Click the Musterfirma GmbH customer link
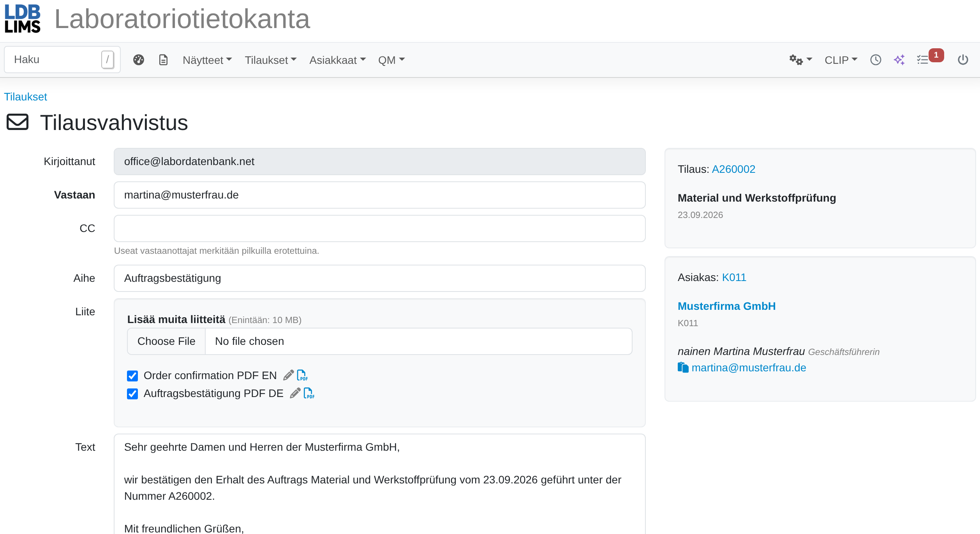This screenshot has height=534, width=980. (726, 306)
